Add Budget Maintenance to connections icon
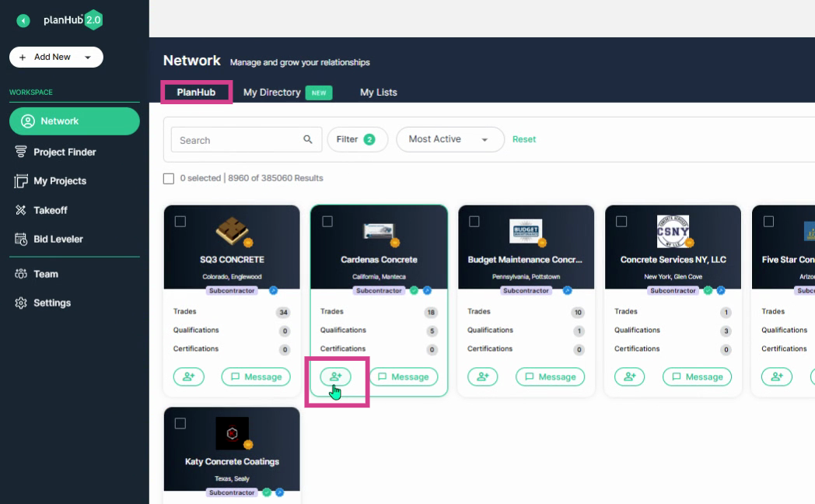Viewport: 815px width, 504px height. (x=483, y=376)
